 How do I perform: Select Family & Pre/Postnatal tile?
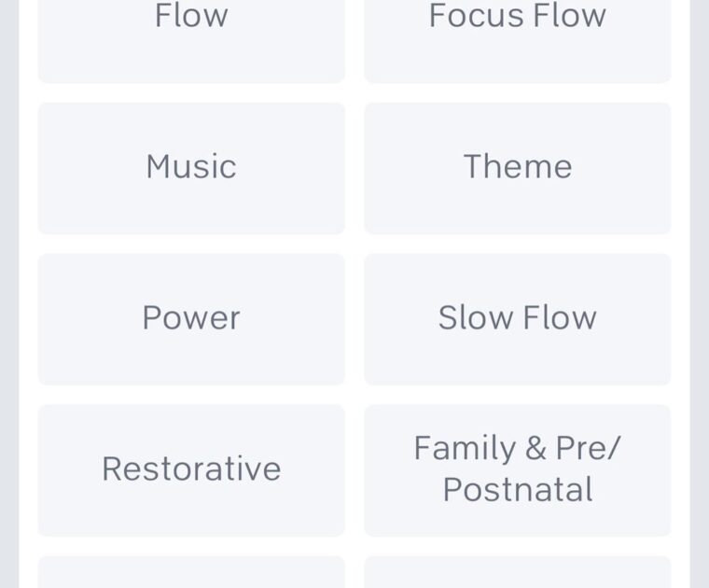pyautogui.click(x=517, y=469)
